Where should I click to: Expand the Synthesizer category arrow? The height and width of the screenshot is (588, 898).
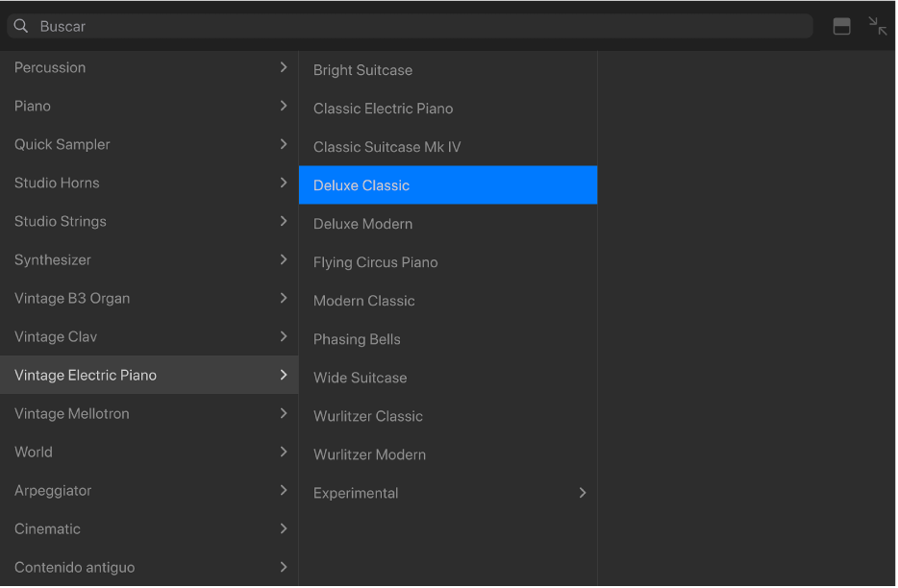coord(284,259)
